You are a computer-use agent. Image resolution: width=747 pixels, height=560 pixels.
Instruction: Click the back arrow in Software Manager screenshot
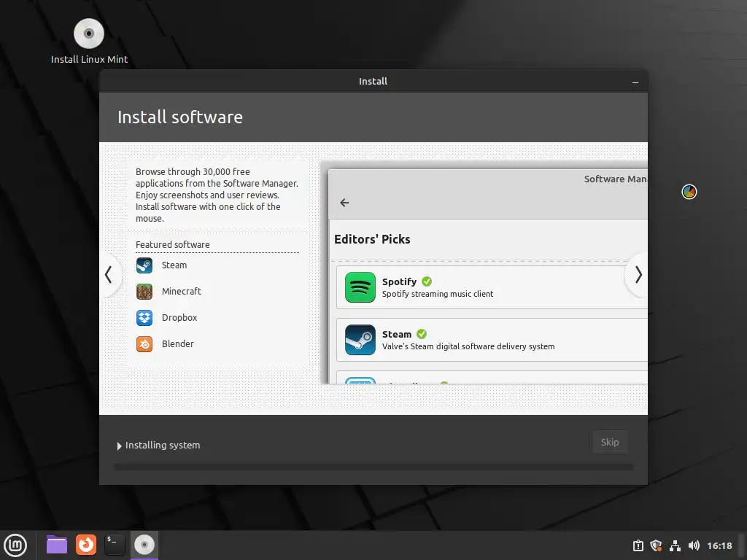pyautogui.click(x=344, y=203)
